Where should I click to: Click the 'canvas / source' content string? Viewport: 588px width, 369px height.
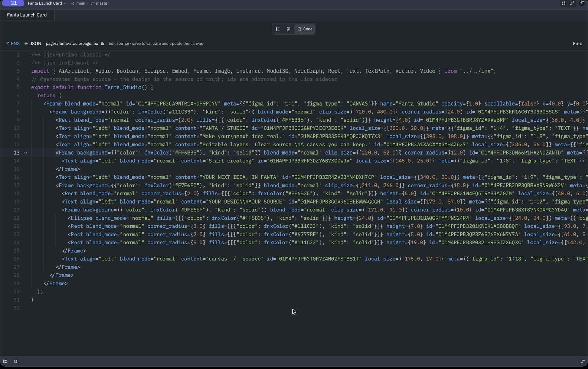234,259
